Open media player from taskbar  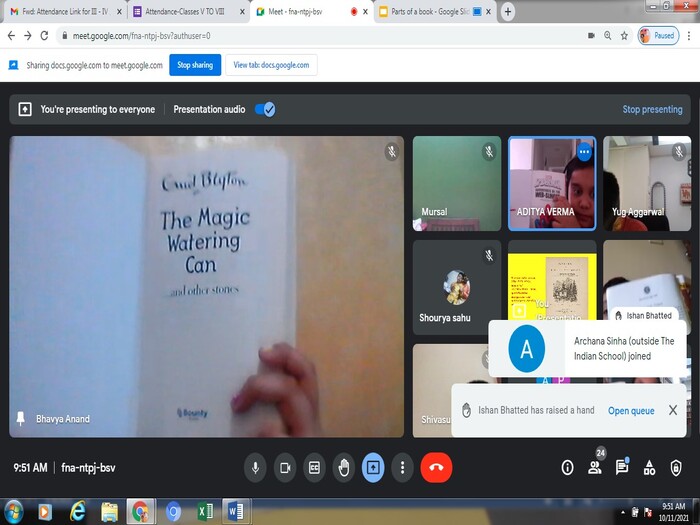coord(45,512)
